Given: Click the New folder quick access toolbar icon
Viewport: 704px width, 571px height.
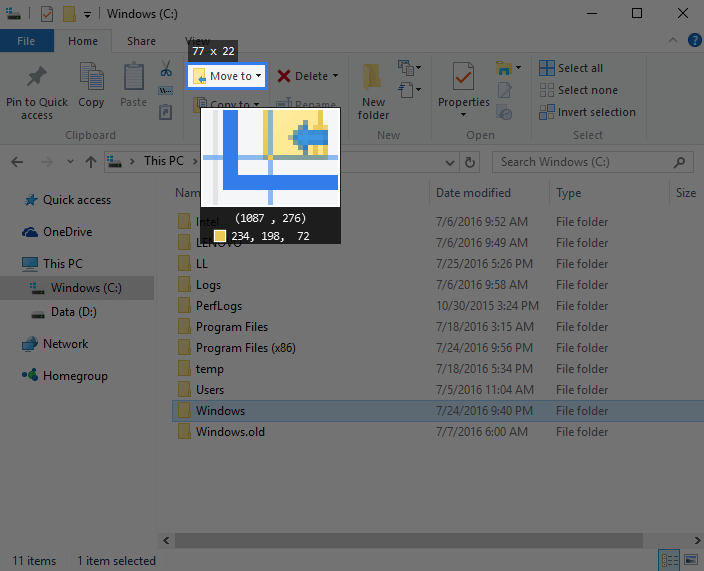Looking at the screenshot, I should tap(69, 14).
